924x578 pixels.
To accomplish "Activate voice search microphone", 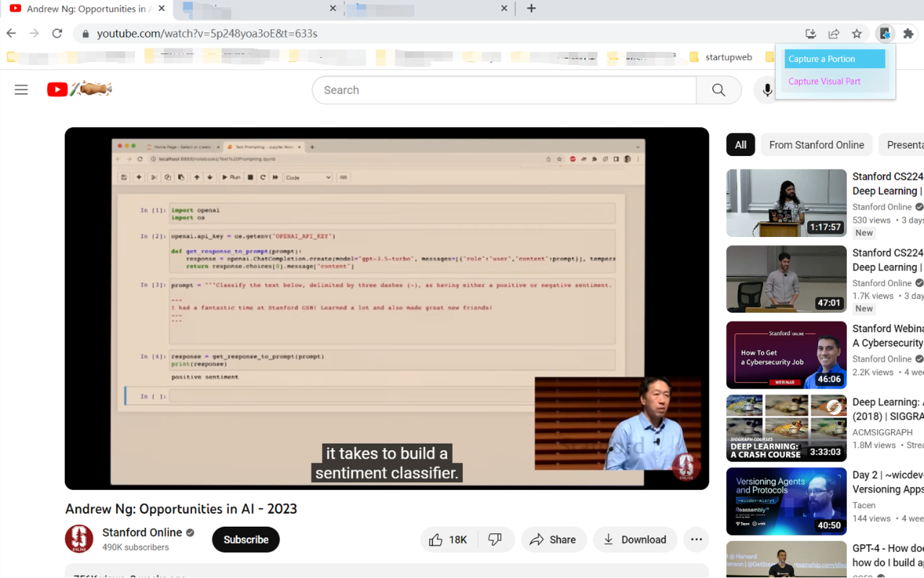I will pos(767,90).
